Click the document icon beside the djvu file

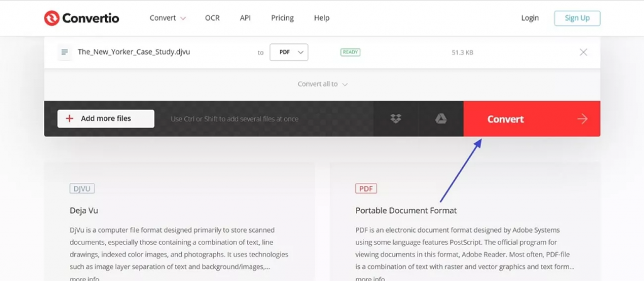(65, 52)
